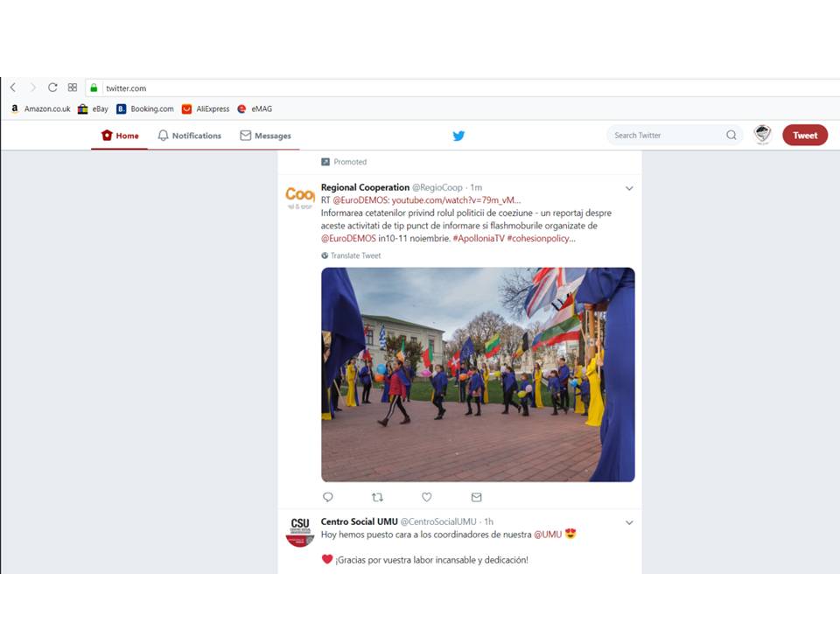Click the globe icon beside Translate Tweet
This screenshot has height=630, width=840.
(325, 256)
